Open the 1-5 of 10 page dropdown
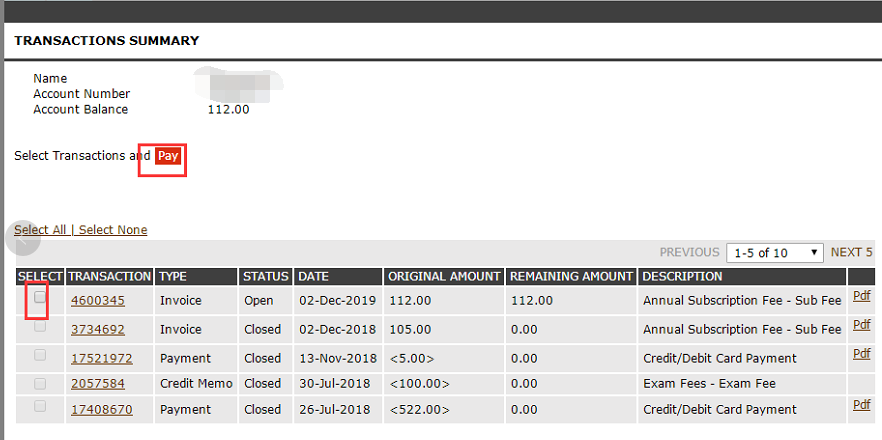 775,253
